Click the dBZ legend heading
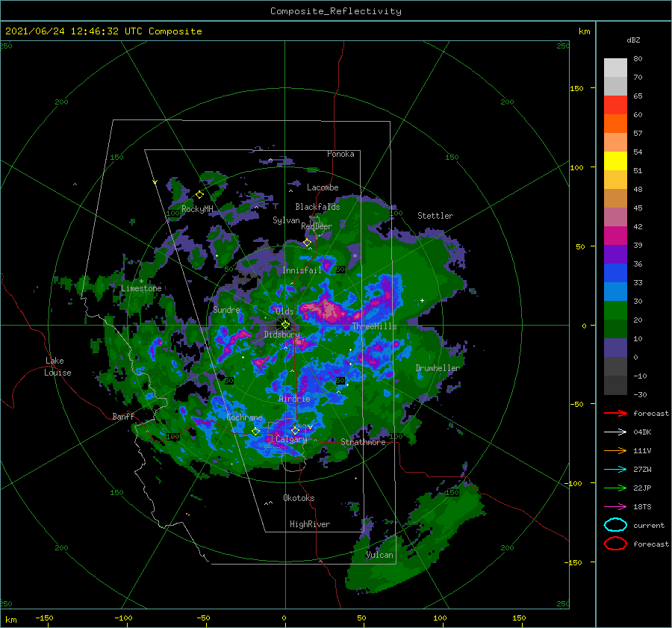672x628 pixels. pyautogui.click(x=633, y=40)
